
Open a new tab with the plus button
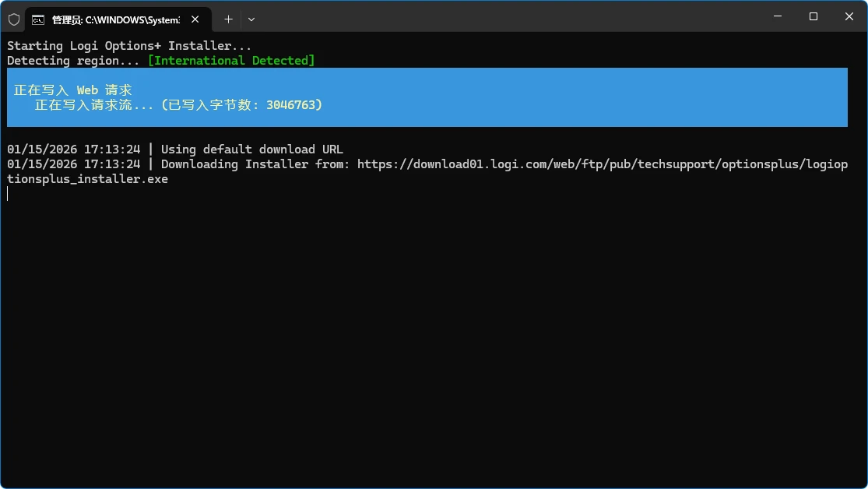click(x=228, y=19)
